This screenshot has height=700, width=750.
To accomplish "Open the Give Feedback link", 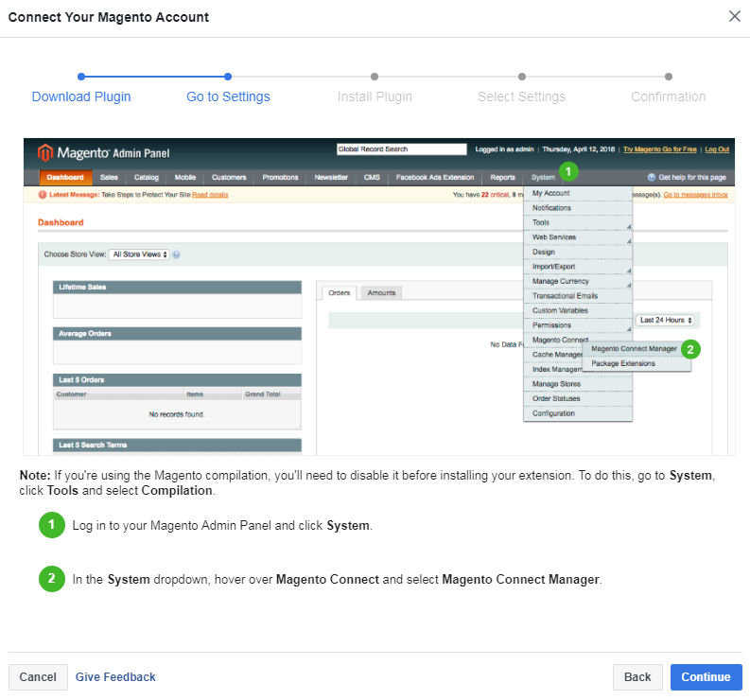I will (x=115, y=677).
